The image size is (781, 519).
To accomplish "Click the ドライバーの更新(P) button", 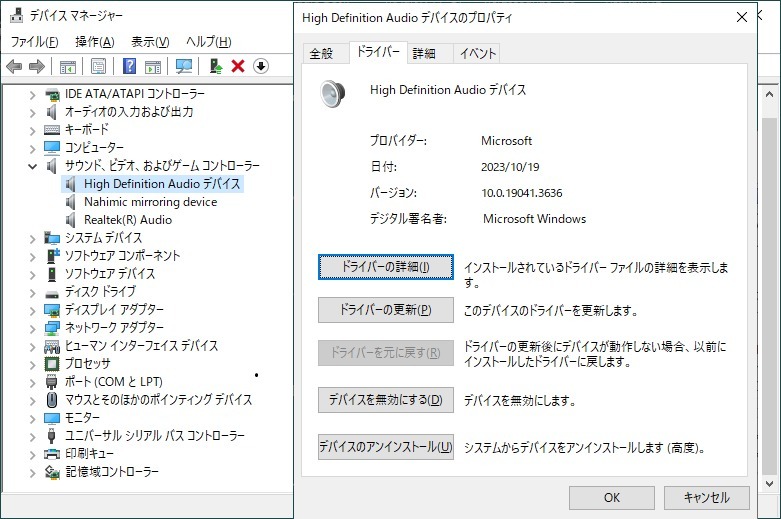I will [386, 310].
